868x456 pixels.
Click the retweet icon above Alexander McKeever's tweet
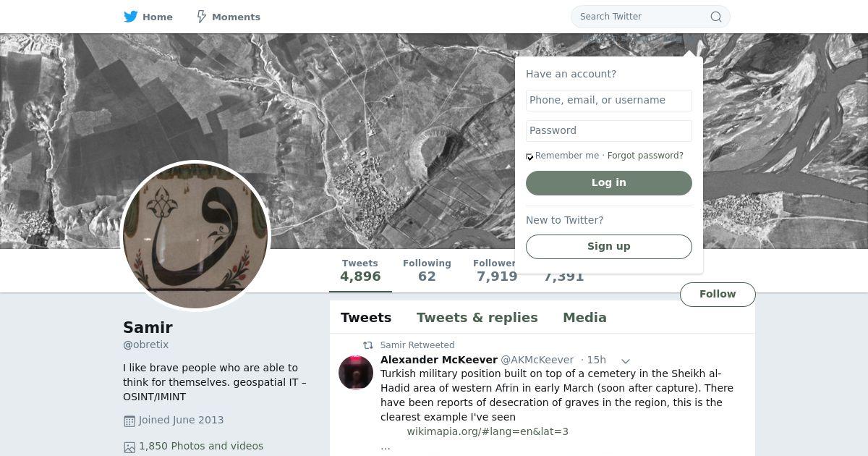[x=368, y=345]
